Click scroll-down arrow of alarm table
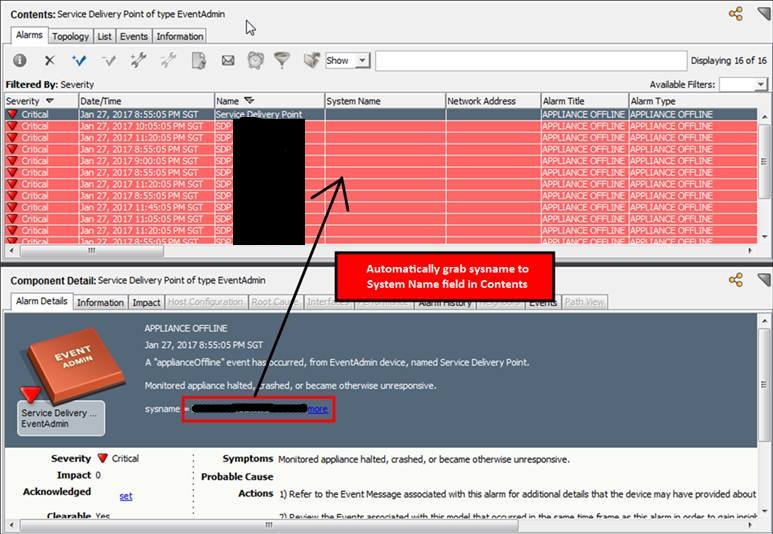Screen dimensions: 773x534 tap(764, 237)
